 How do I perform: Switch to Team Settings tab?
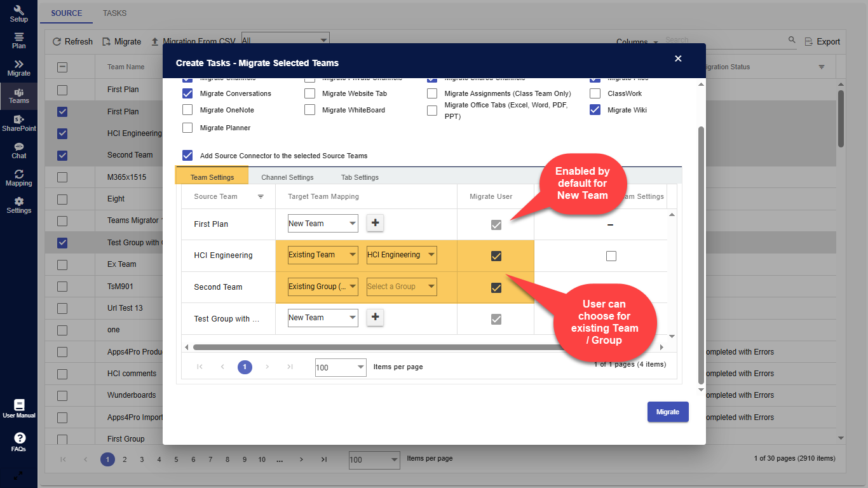[212, 177]
